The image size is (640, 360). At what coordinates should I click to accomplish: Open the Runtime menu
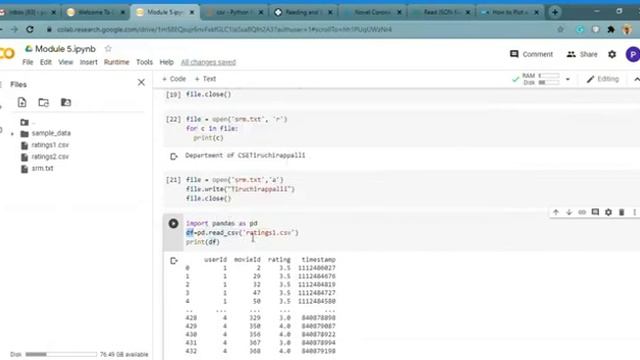[x=116, y=62]
